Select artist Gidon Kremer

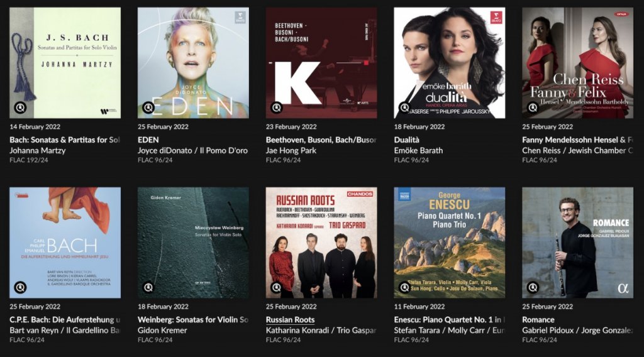[x=162, y=331]
